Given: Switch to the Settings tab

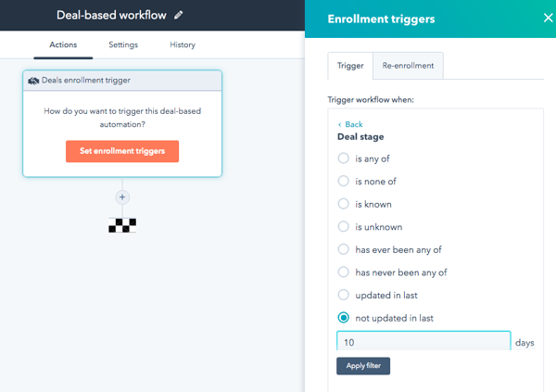Looking at the screenshot, I should click(123, 44).
